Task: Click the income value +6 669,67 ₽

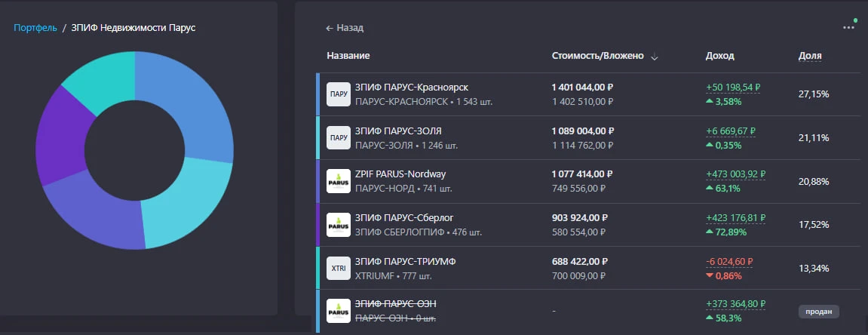Action: (x=731, y=131)
